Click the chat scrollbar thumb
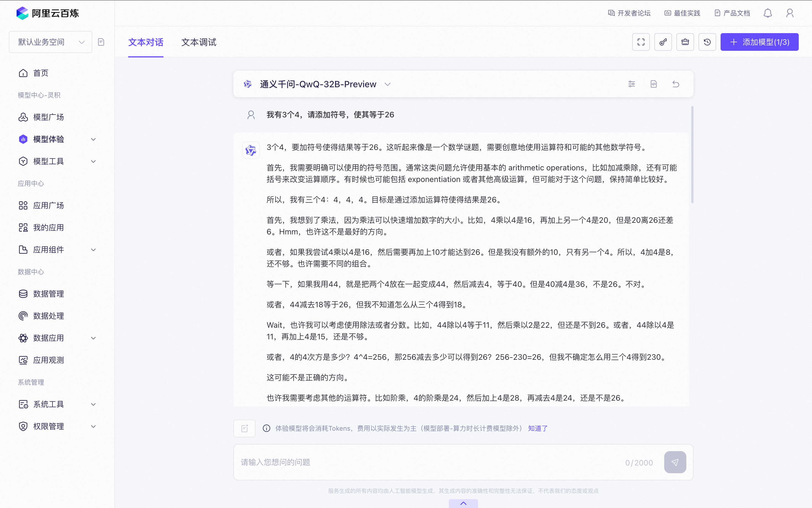Screen dimensions: 812x508 click(x=692, y=155)
